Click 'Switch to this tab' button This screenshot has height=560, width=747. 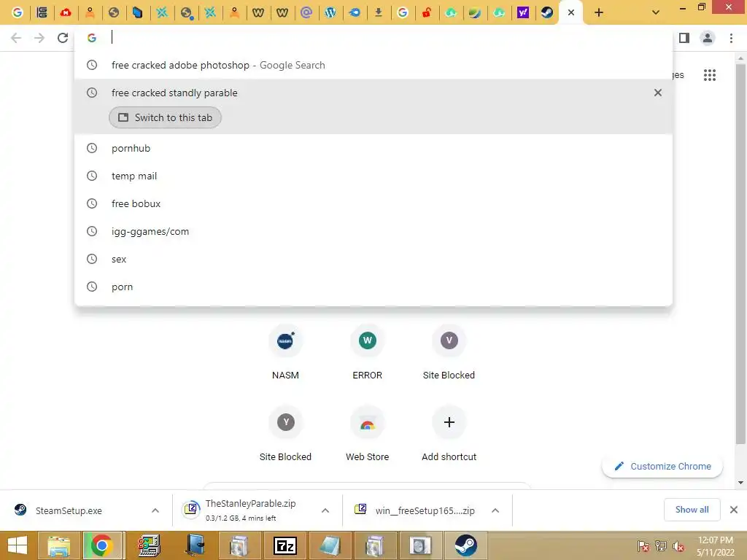[x=165, y=117]
